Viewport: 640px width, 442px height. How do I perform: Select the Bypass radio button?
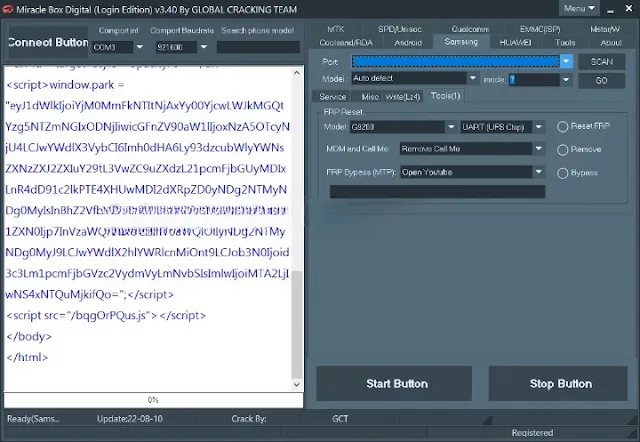pyautogui.click(x=562, y=173)
